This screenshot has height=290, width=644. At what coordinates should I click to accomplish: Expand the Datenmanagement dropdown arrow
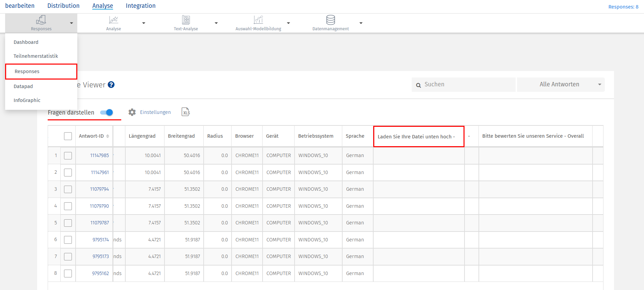pyautogui.click(x=361, y=23)
